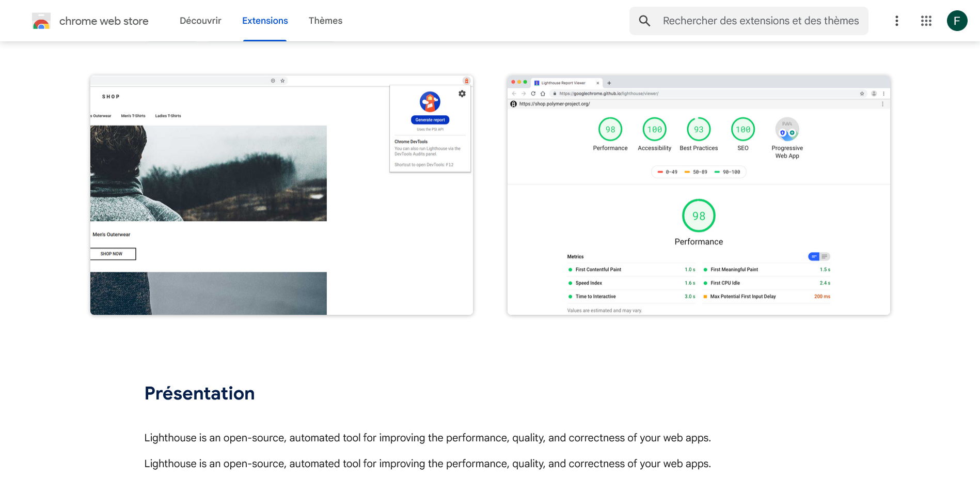Click the magnifying glass search icon
Viewport: 980px width, 477px height.
tap(644, 21)
